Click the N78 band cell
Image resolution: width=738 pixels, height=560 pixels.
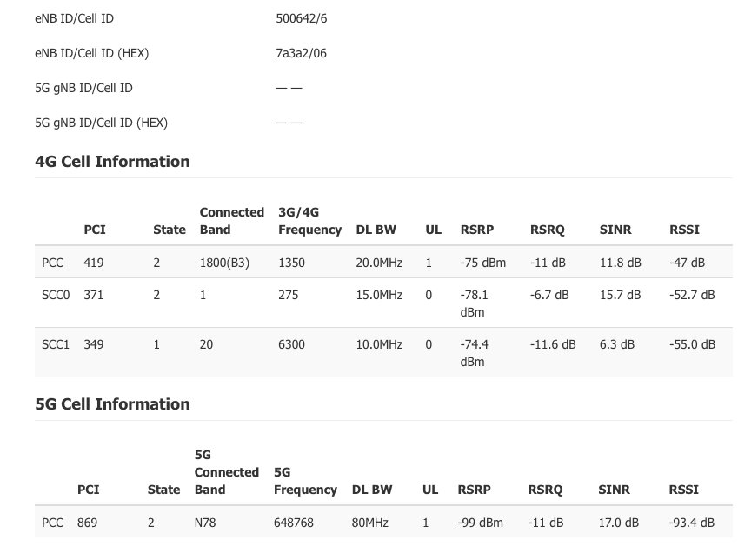207,523
